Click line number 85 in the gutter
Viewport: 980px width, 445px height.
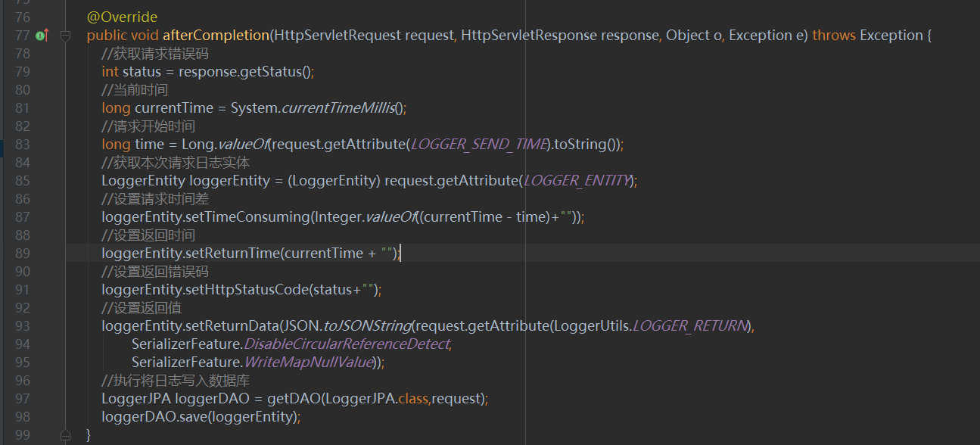[x=22, y=181]
